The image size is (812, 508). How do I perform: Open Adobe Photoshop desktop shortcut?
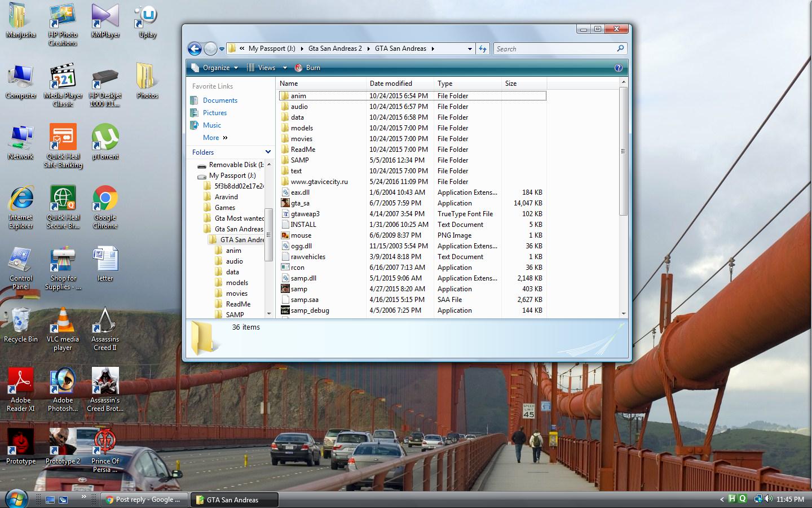click(x=63, y=390)
